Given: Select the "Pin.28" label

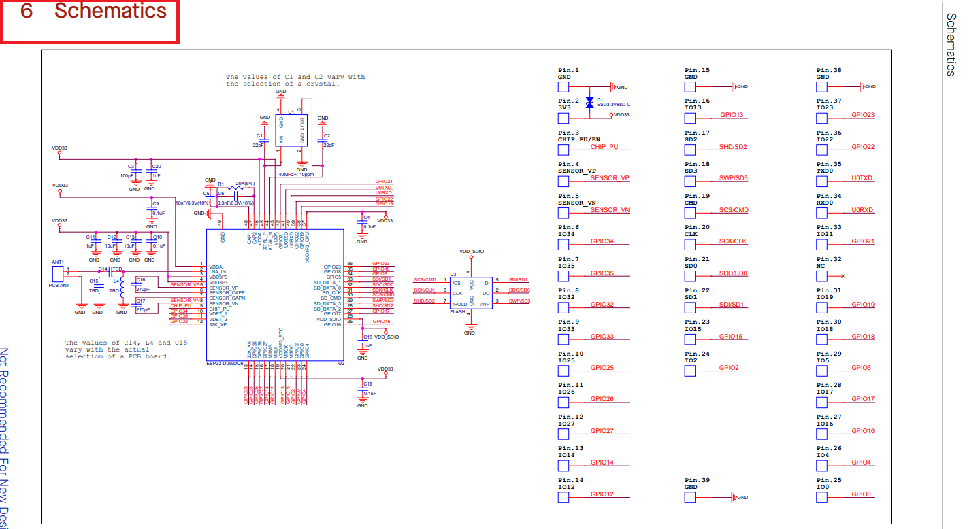Looking at the screenshot, I should click(829, 385).
